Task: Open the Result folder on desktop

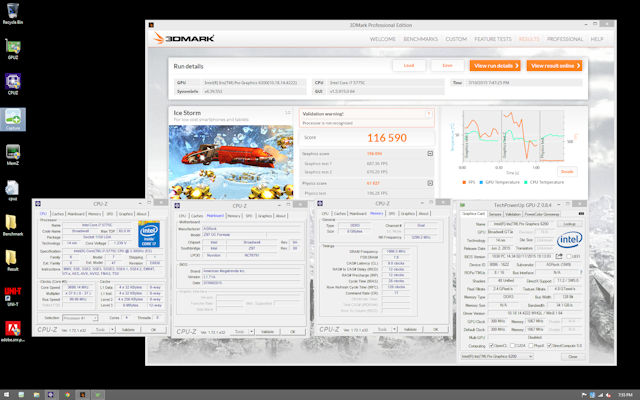Action: (13, 260)
